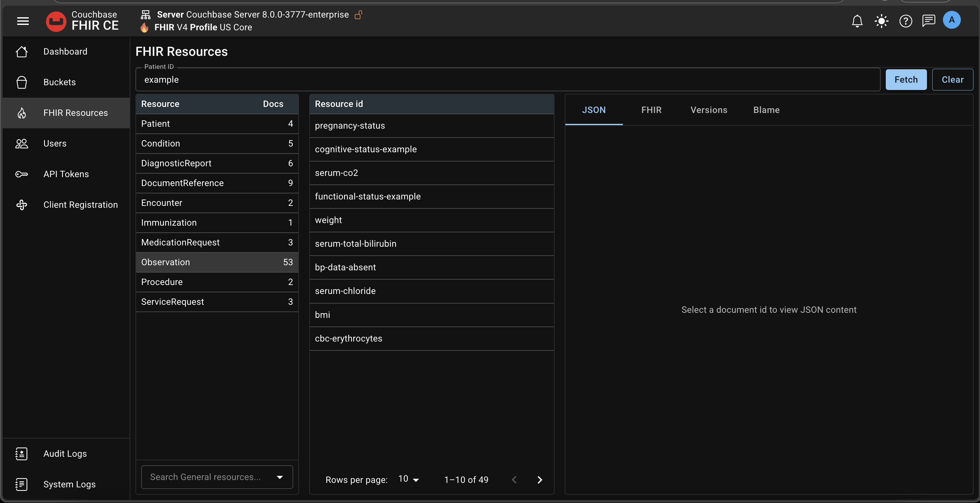
Task: Click the server lock icon
Action: coord(358,15)
